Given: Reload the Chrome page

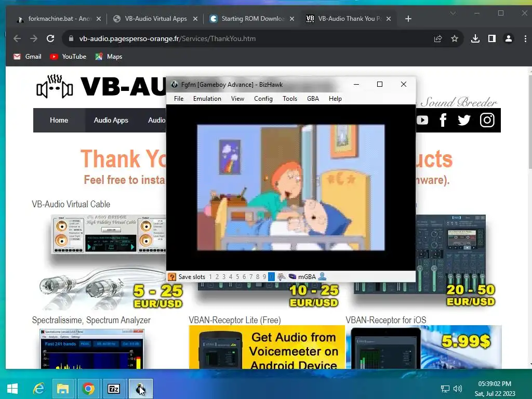Looking at the screenshot, I should pos(50,38).
